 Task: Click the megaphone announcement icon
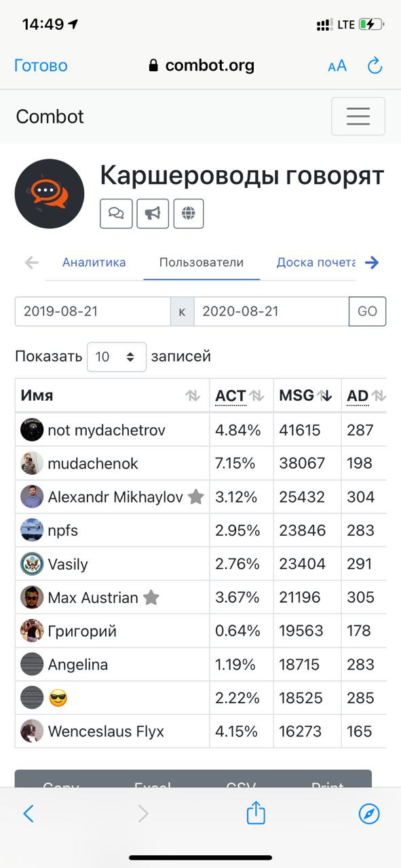point(153,214)
